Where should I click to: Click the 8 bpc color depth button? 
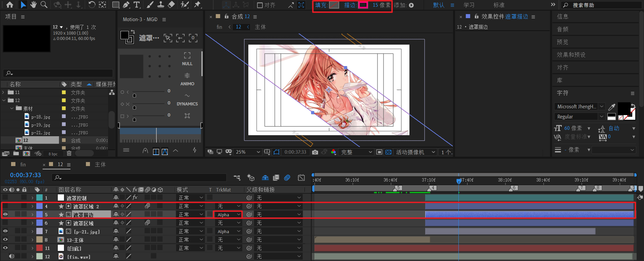(53, 154)
